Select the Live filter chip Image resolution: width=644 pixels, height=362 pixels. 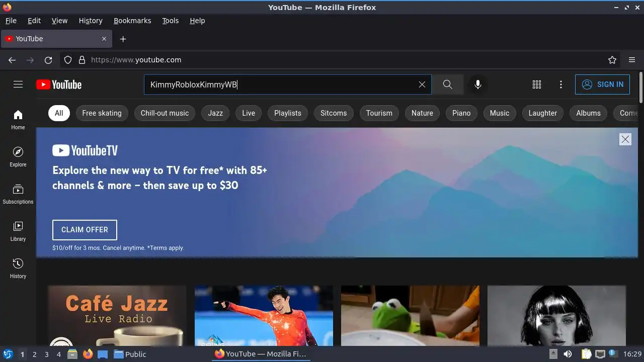click(249, 113)
